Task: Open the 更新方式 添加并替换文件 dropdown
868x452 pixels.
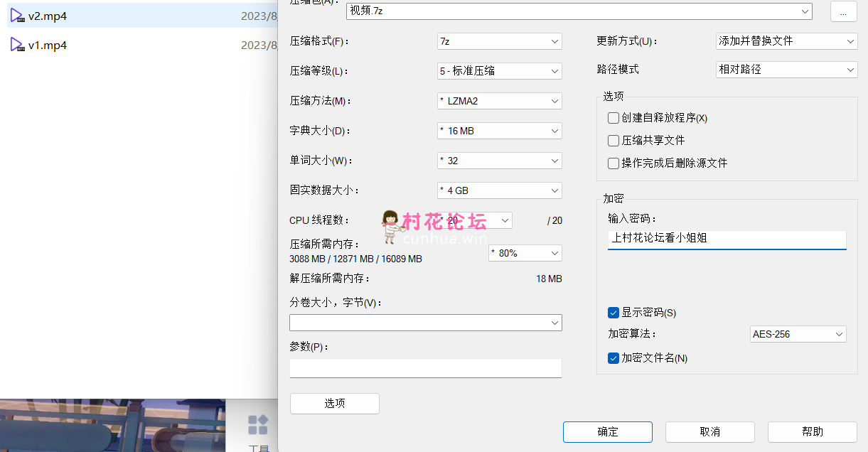Action: pos(786,41)
